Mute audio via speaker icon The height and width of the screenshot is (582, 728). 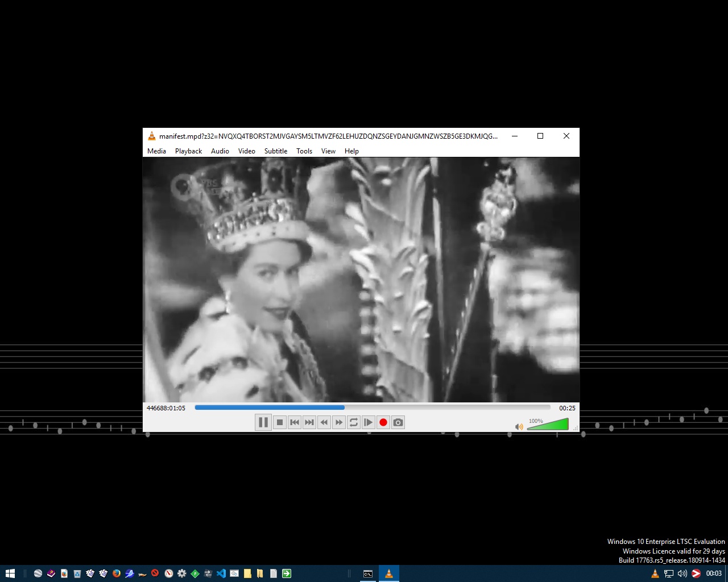pyautogui.click(x=519, y=426)
